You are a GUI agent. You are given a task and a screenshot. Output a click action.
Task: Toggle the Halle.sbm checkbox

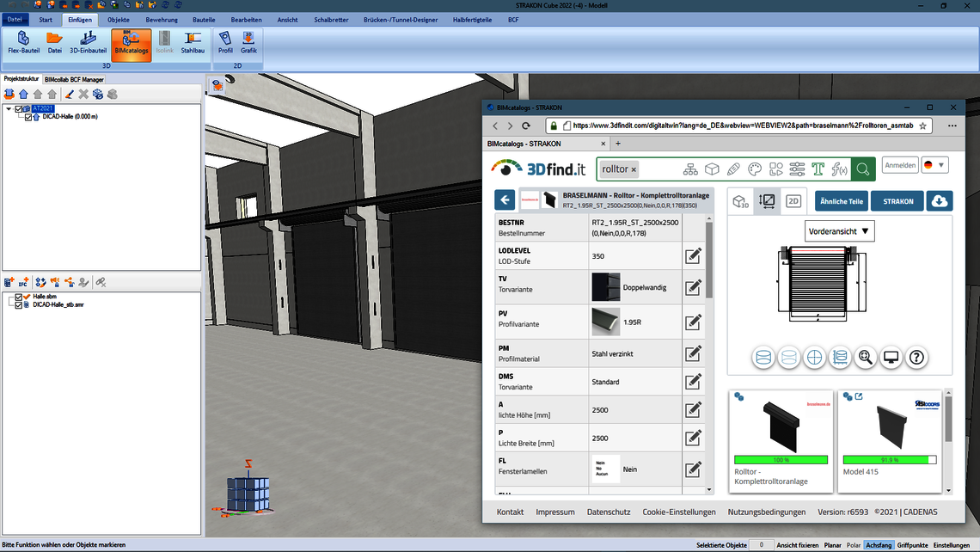[19, 297]
